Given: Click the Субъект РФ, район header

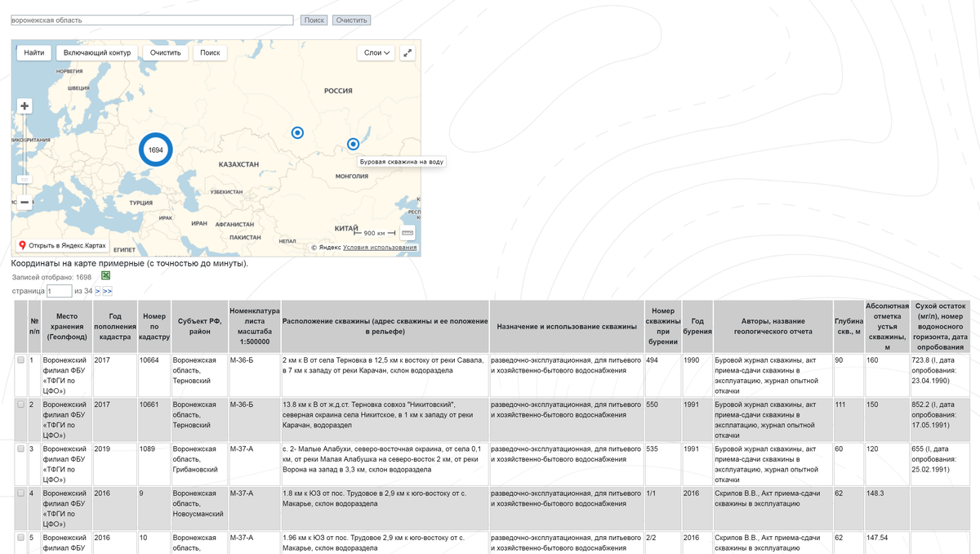Looking at the screenshot, I should (x=199, y=326).
